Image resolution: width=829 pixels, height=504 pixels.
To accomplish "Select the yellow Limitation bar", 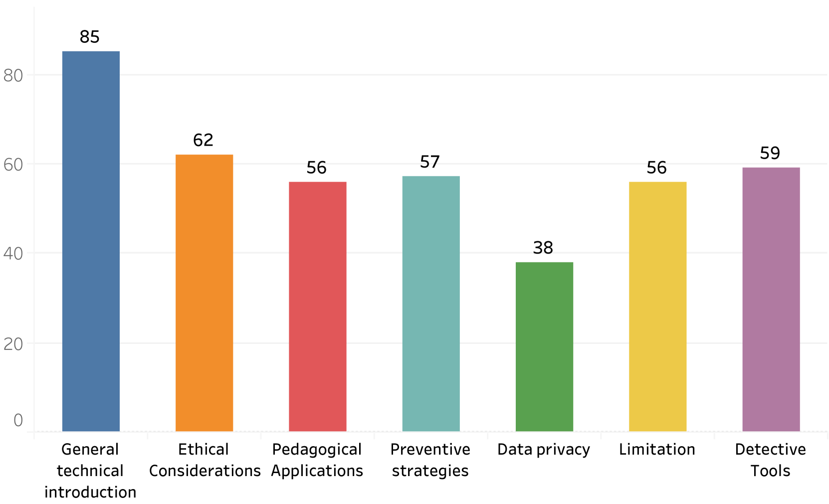I will point(657,306).
